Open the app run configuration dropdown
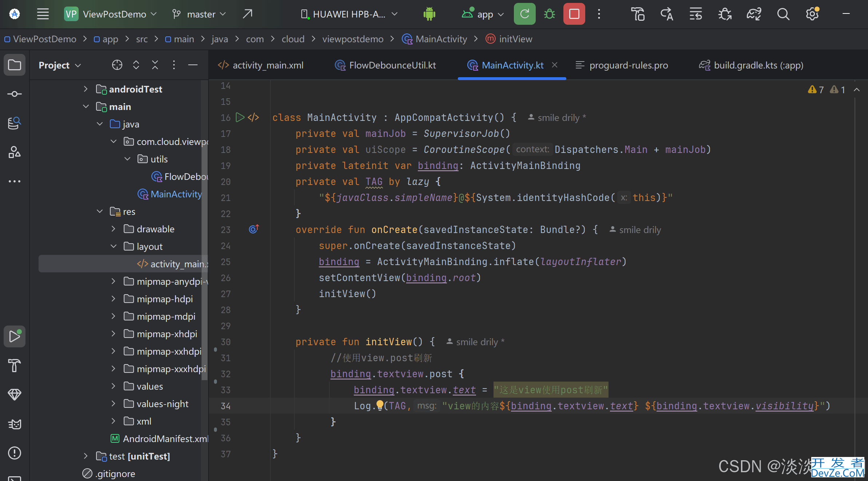Screen dimensions: 868x481 pos(483,14)
